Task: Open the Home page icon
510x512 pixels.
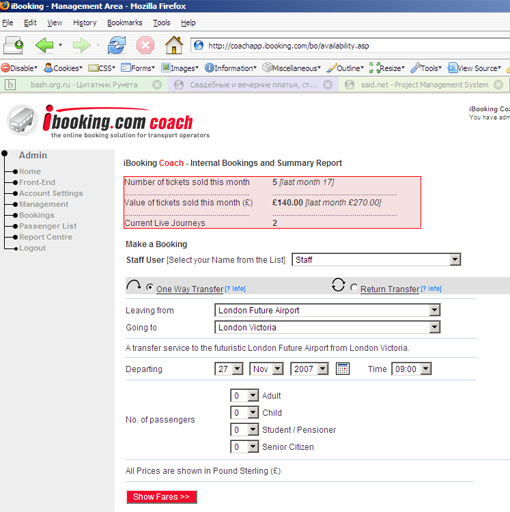Action: (x=174, y=45)
